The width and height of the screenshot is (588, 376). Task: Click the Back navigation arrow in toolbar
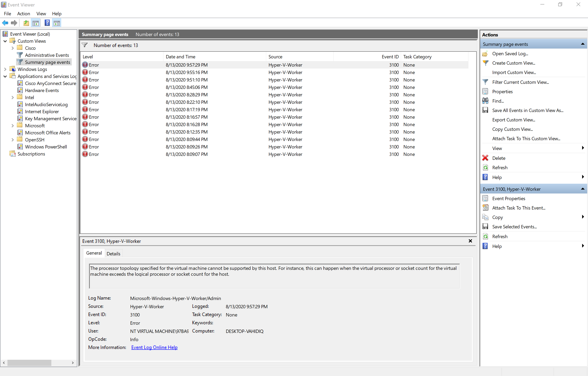click(x=5, y=23)
